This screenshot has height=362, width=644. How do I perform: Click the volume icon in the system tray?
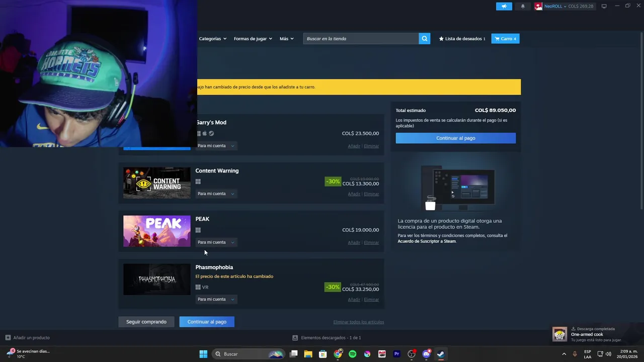pos(608,354)
